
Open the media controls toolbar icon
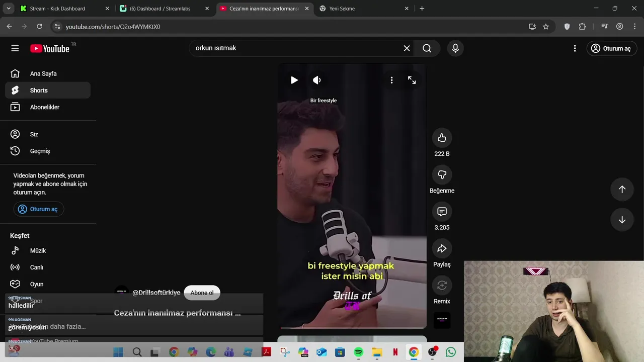click(x=605, y=27)
